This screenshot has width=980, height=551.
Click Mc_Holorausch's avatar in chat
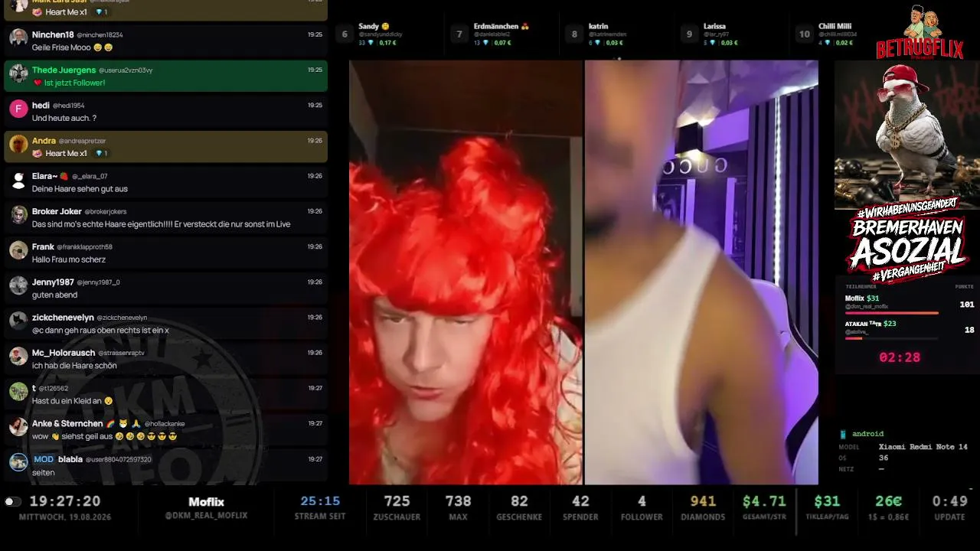tap(18, 356)
